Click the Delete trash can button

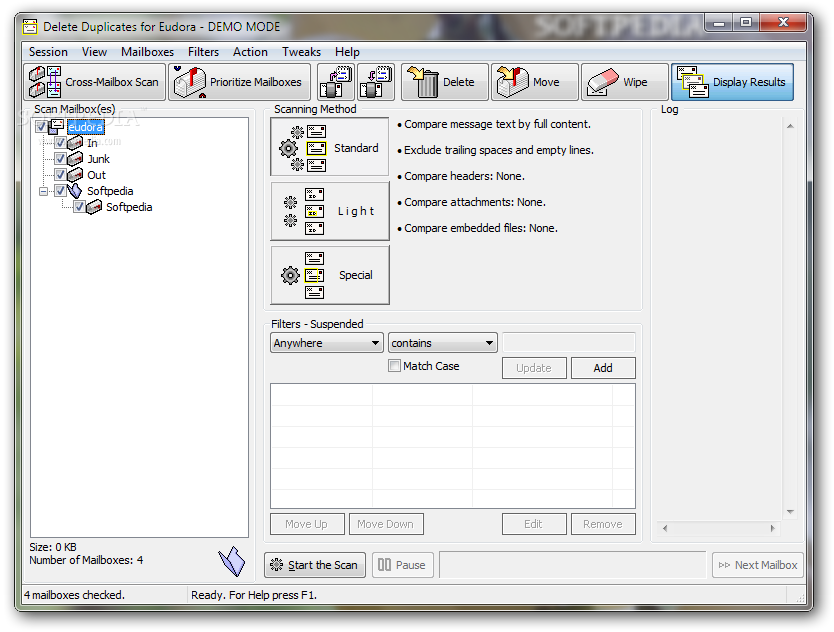[x=445, y=82]
